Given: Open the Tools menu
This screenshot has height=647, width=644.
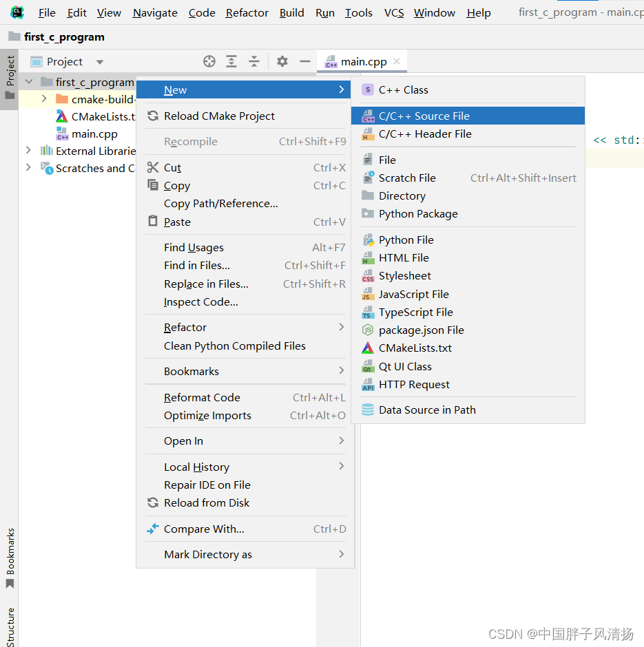Looking at the screenshot, I should [x=358, y=13].
